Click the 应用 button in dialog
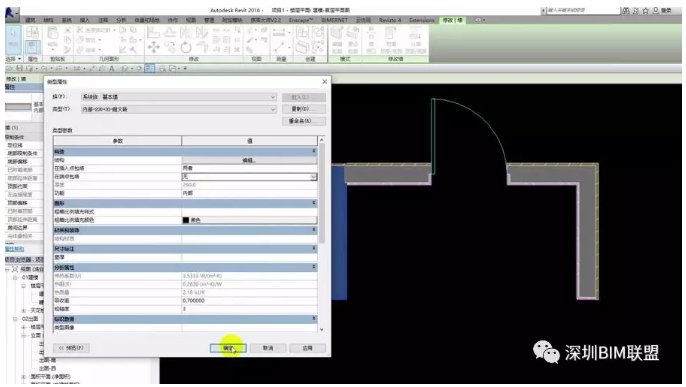The height and width of the screenshot is (387, 686). tap(308, 348)
